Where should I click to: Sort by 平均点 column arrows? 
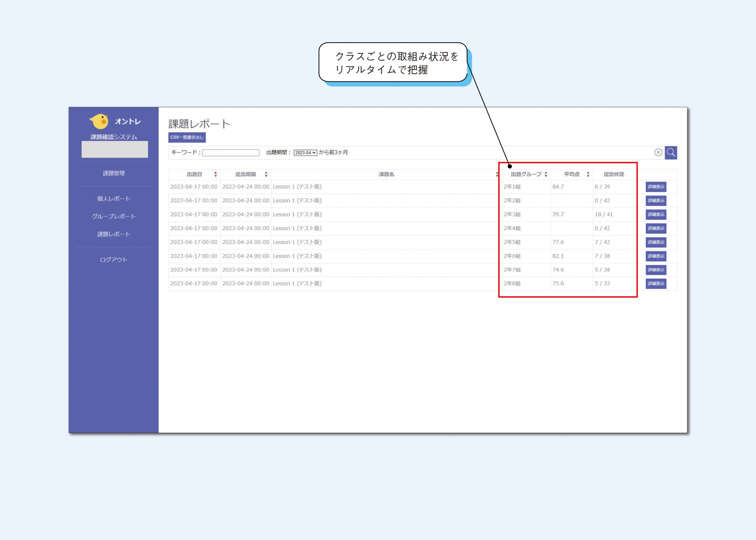tap(588, 174)
